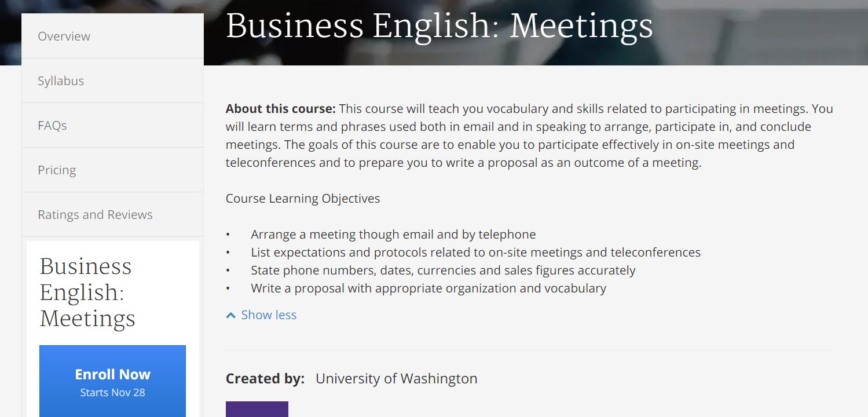
Task: Click the objective about writing a proposal
Action: click(x=428, y=288)
